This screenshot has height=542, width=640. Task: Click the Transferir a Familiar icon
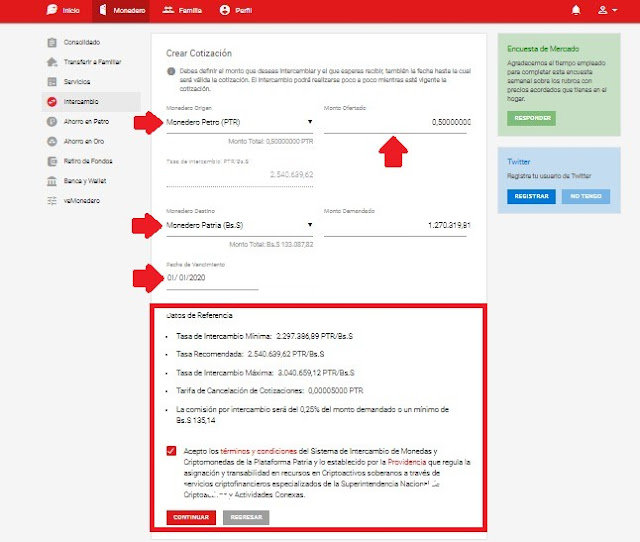tap(52, 62)
